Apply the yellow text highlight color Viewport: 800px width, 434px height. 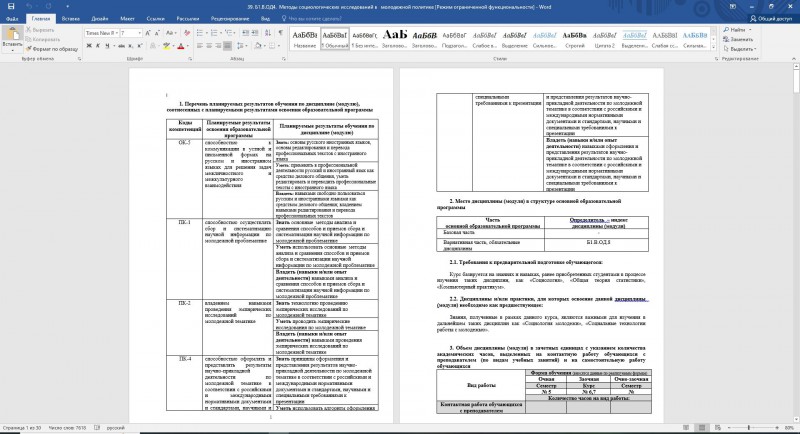click(x=166, y=46)
